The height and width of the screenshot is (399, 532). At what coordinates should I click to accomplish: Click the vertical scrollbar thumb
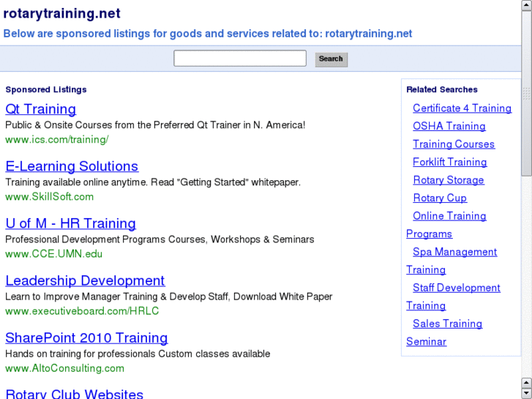pos(527,94)
